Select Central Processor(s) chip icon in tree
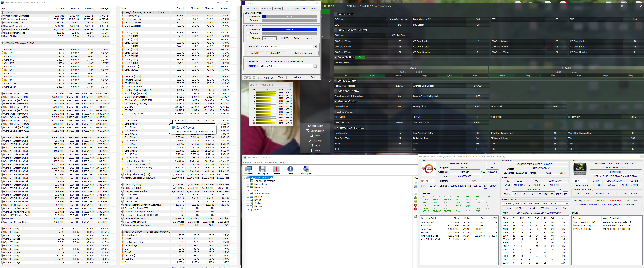 (x=252, y=181)
